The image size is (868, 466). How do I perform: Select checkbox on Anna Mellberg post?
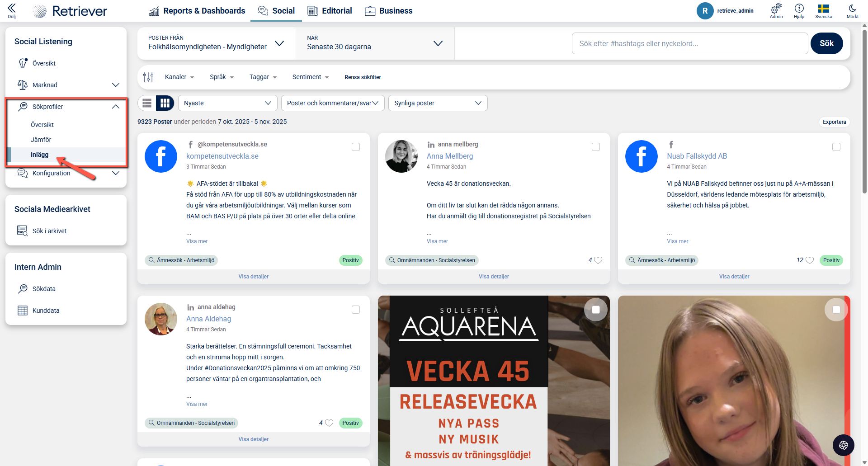[596, 147]
